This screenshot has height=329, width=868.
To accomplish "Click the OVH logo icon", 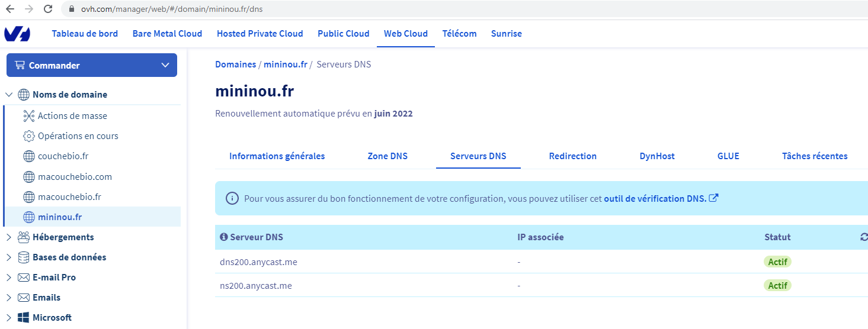I will point(17,34).
